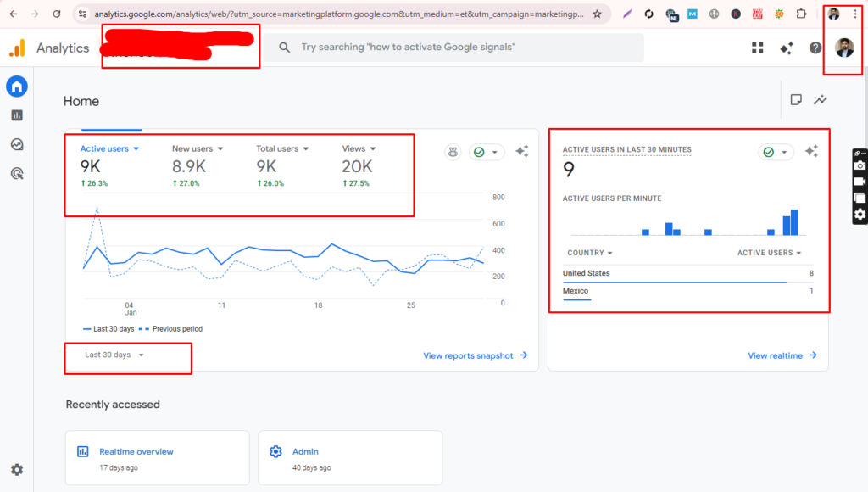This screenshot has width=868, height=492.
Task: Open Reports from the left navigation
Action: [x=17, y=115]
